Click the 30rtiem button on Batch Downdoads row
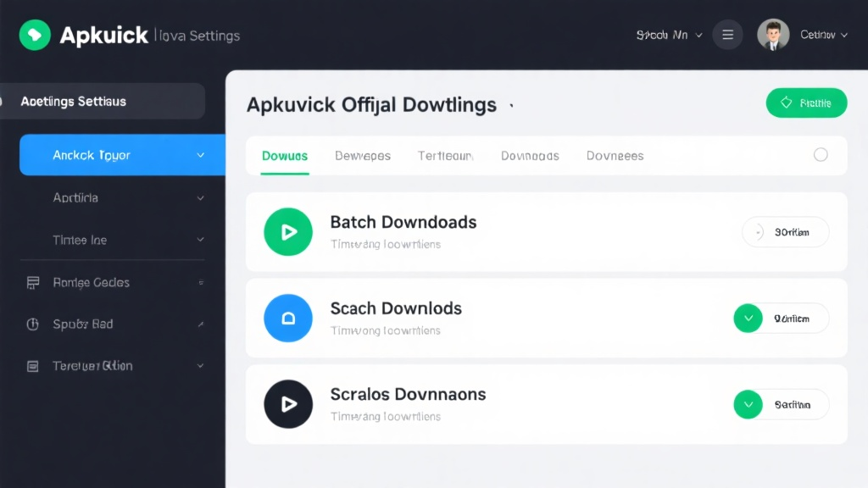 click(x=786, y=231)
